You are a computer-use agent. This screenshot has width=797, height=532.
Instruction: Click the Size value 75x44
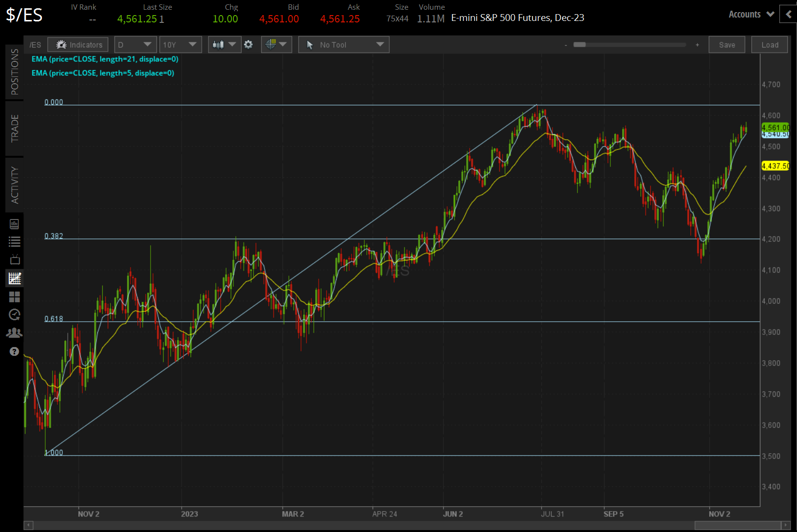[398, 19]
